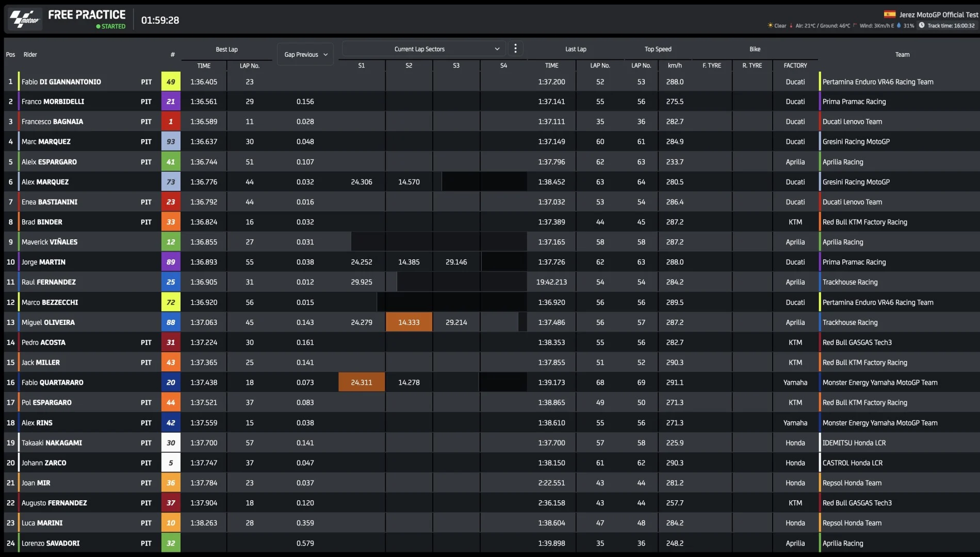Click the clear weather sun icon
Viewport: 980px width, 557px height.
coord(770,25)
